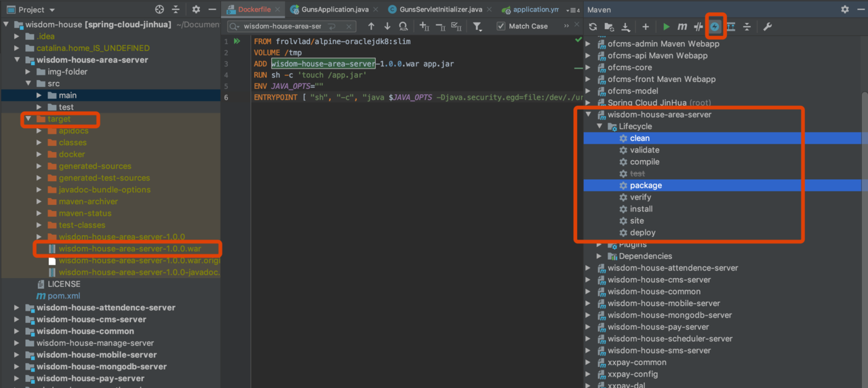
Task: Toggle Skip Tests mode in Maven toolbar
Action: coord(715,26)
